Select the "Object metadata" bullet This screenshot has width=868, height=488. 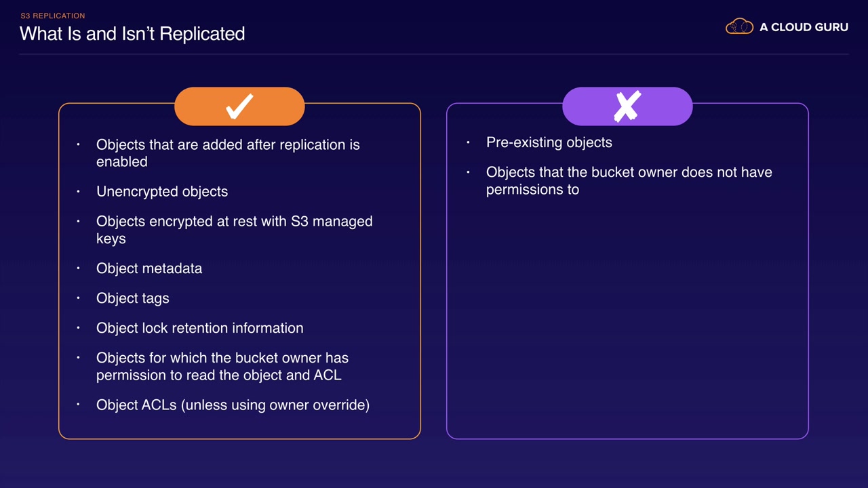[149, 268]
